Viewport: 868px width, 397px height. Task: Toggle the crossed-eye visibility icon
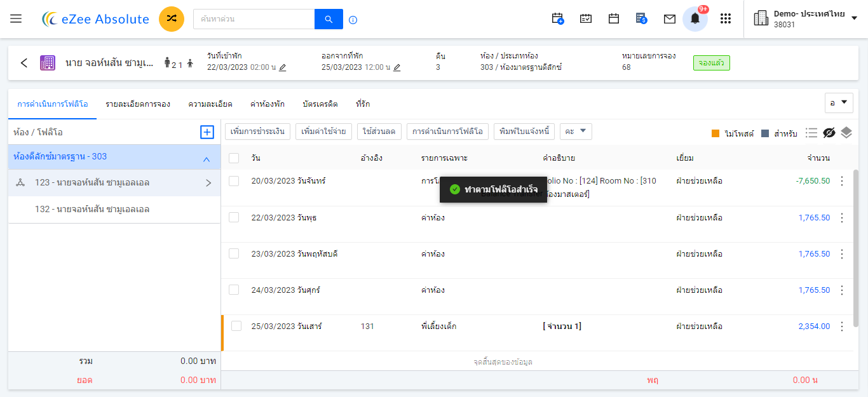(x=829, y=133)
